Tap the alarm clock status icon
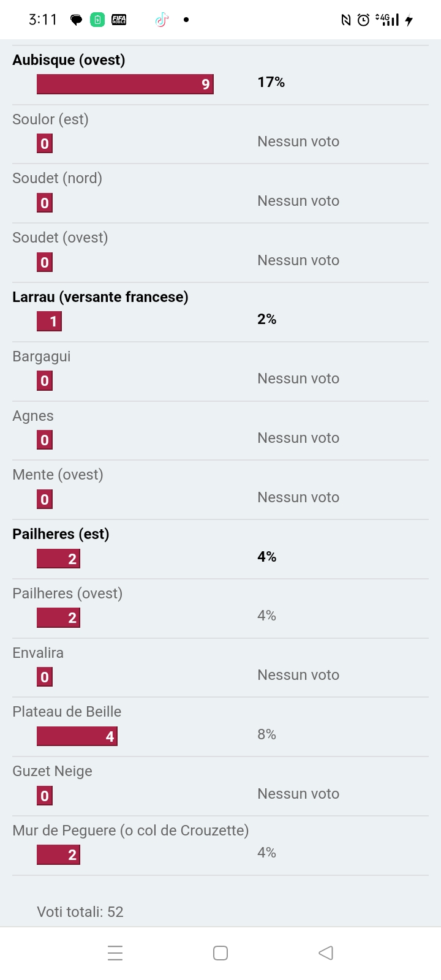This screenshot has width=441, height=980. [364, 20]
